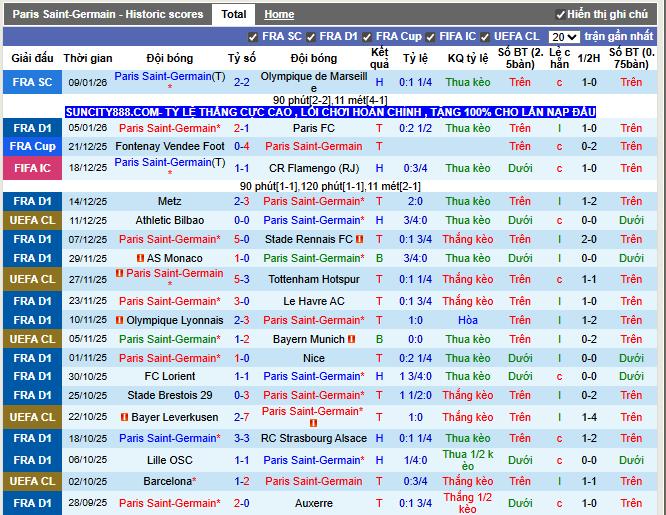Uncheck the FRA Cup filter checkbox
This screenshot has height=515, width=666.
click(x=367, y=37)
